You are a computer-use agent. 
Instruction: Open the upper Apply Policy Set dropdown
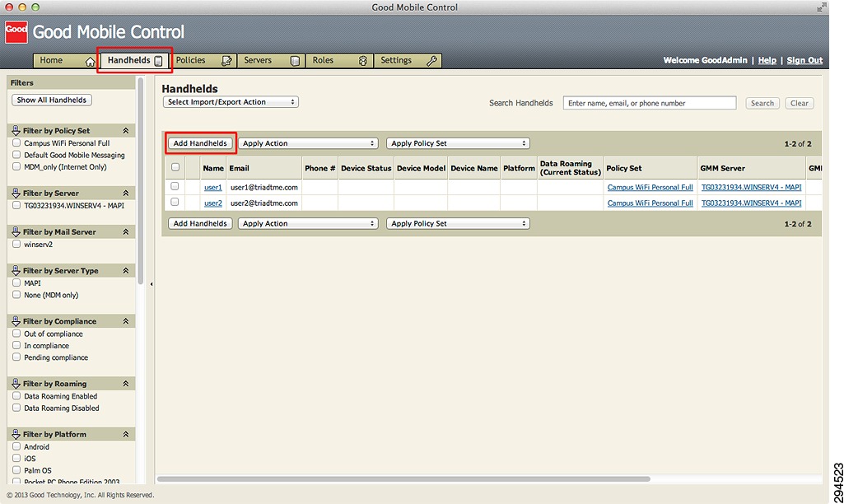coord(458,144)
